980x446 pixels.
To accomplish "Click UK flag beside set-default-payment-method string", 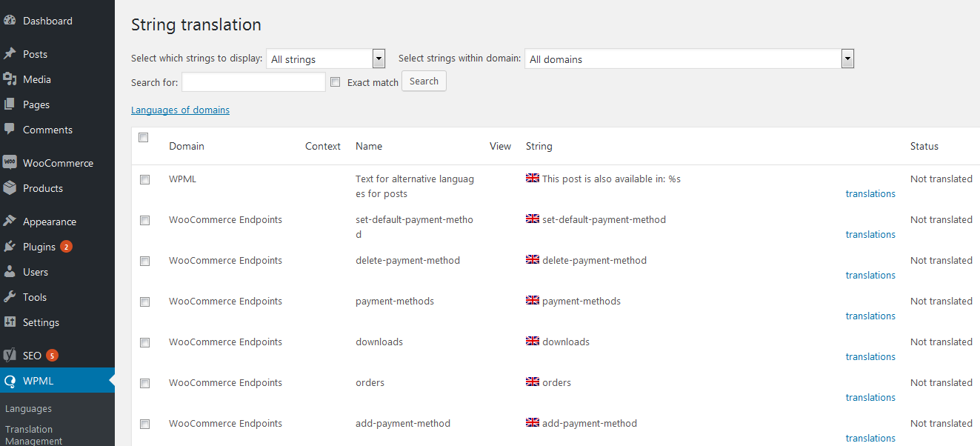I will tap(533, 219).
